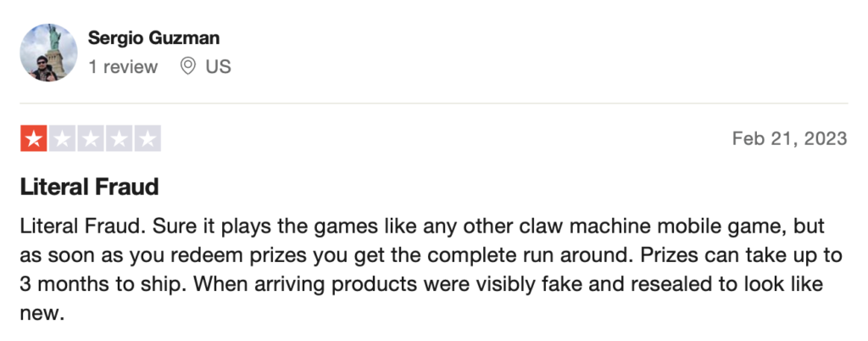Click the location pin icon
The width and height of the screenshot is (868, 341).
tap(188, 66)
